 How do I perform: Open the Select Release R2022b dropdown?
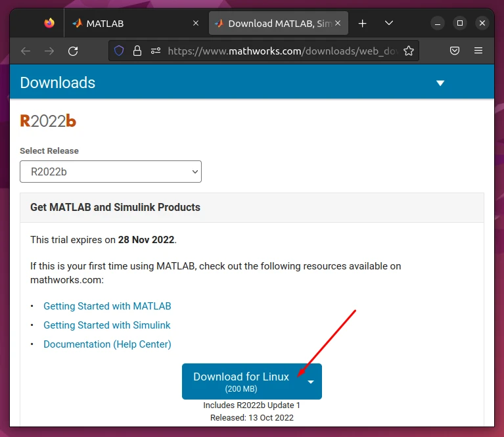click(x=110, y=172)
